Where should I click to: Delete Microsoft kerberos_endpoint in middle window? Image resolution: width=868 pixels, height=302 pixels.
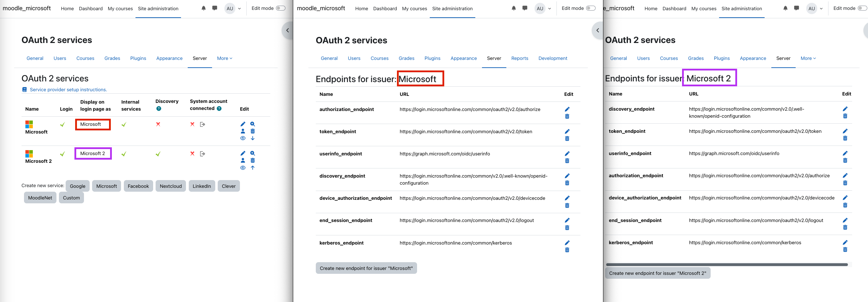567,250
